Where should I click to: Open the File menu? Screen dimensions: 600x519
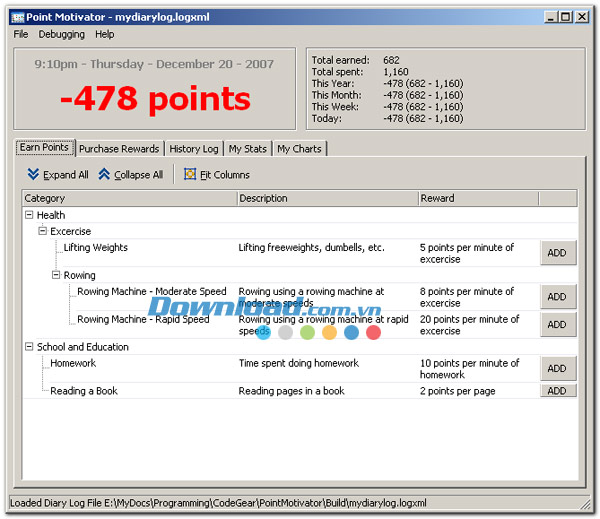pos(21,34)
